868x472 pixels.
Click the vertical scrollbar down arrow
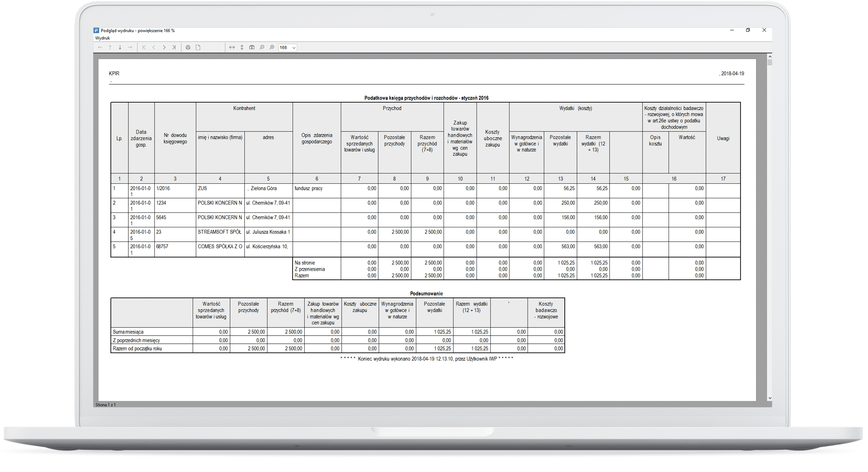tap(770, 398)
